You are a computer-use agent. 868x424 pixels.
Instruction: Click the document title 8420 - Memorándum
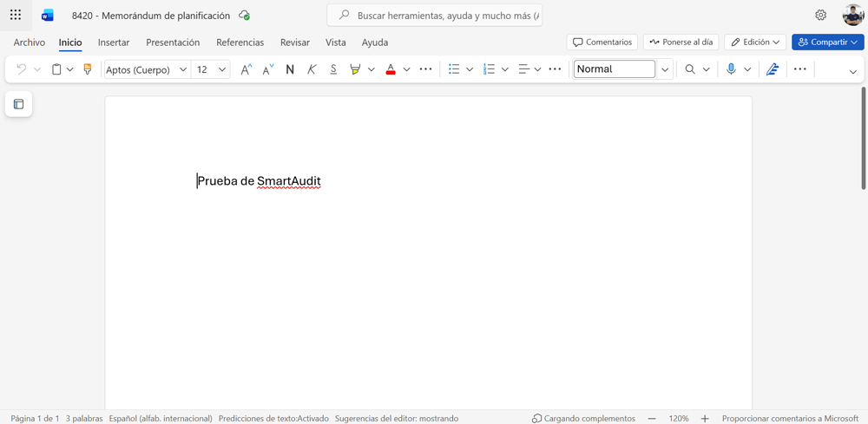(151, 16)
